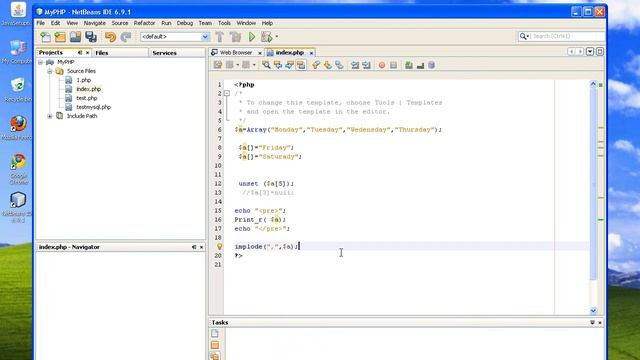Collapse the comment fold on line 2
The height and width of the screenshot is (360, 640).
coord(227,93)
